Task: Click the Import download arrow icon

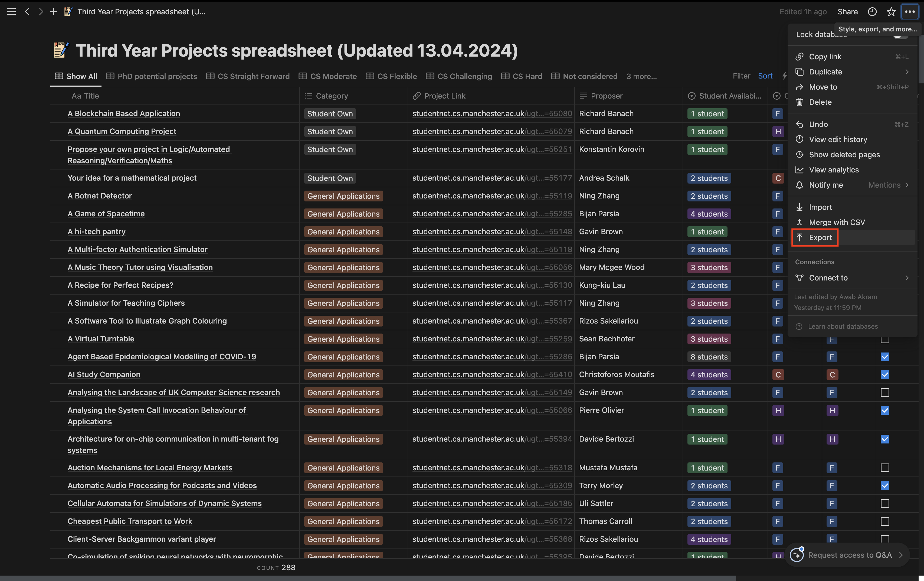Action: (x=799, y=207)
